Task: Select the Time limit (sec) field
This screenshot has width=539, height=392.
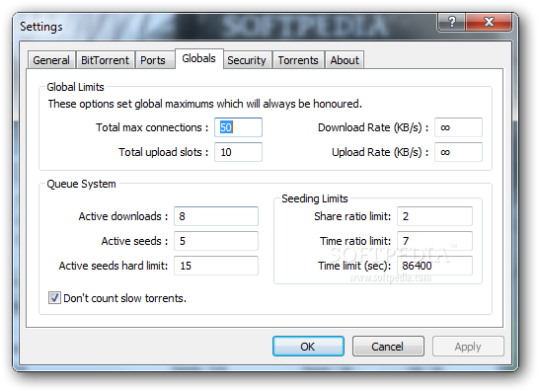Action: coord(434,266)
